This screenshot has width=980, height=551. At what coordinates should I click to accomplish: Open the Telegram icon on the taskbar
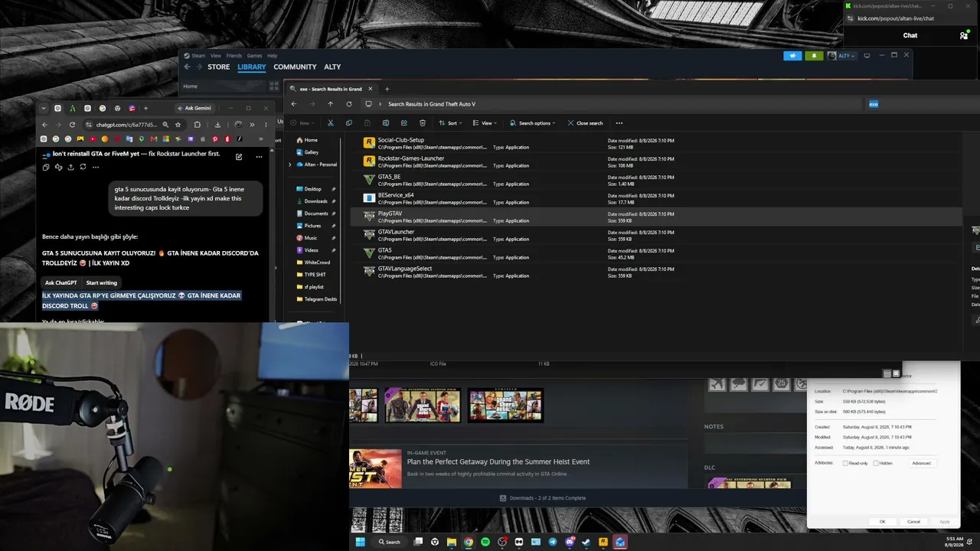pos(553,542)
